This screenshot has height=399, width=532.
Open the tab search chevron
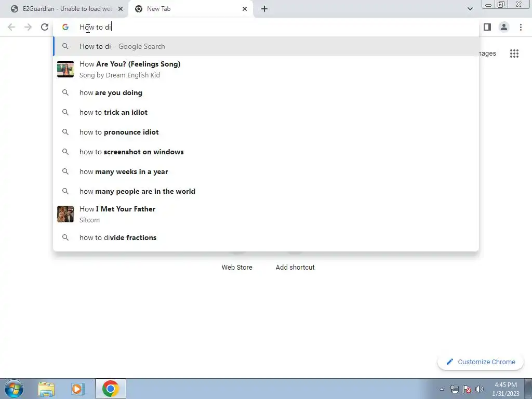[470, 9]
